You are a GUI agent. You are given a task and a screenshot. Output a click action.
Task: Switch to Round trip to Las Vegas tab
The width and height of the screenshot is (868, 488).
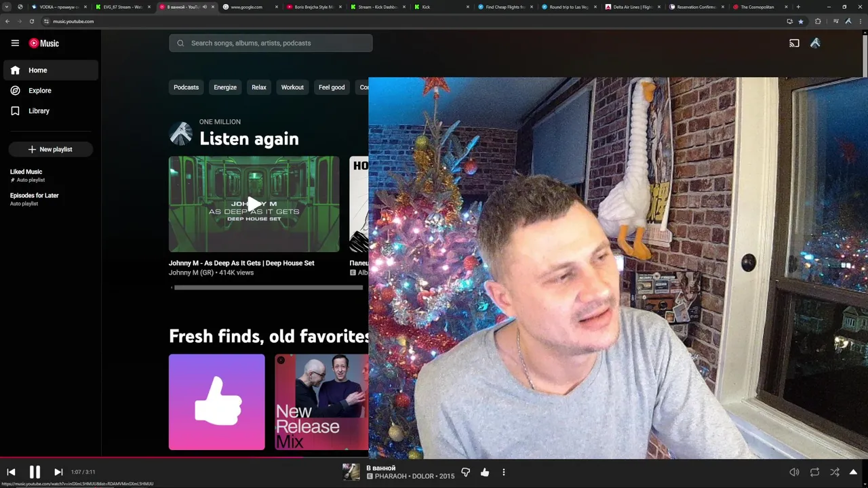click(x=569, y=7)
